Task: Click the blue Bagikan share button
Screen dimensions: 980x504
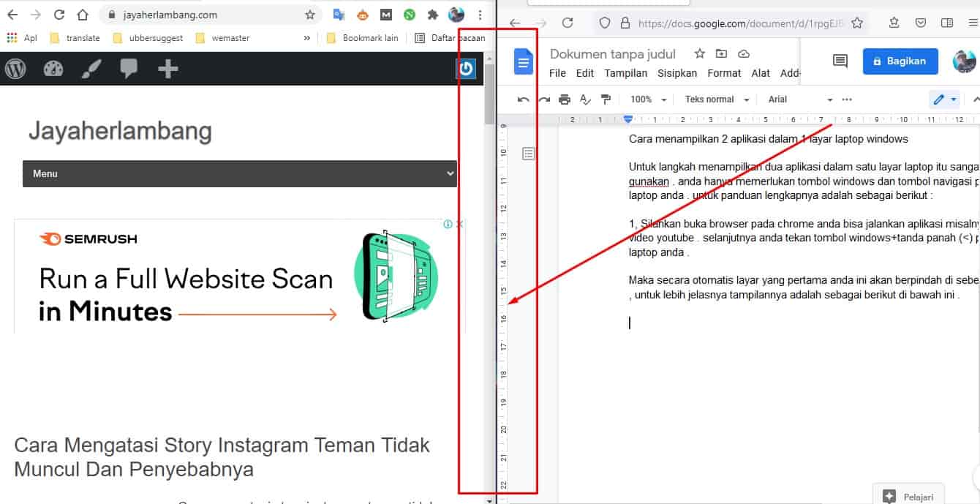Action: coord(900,61)
